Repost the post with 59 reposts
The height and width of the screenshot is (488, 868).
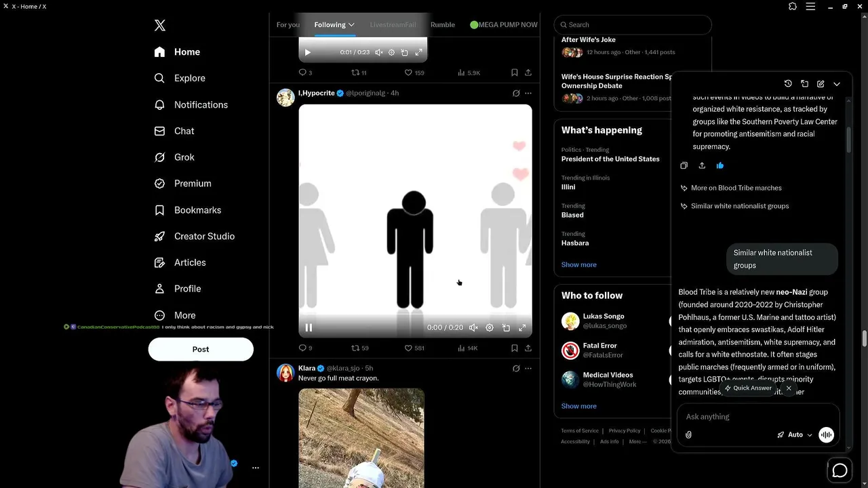[360, 348]
